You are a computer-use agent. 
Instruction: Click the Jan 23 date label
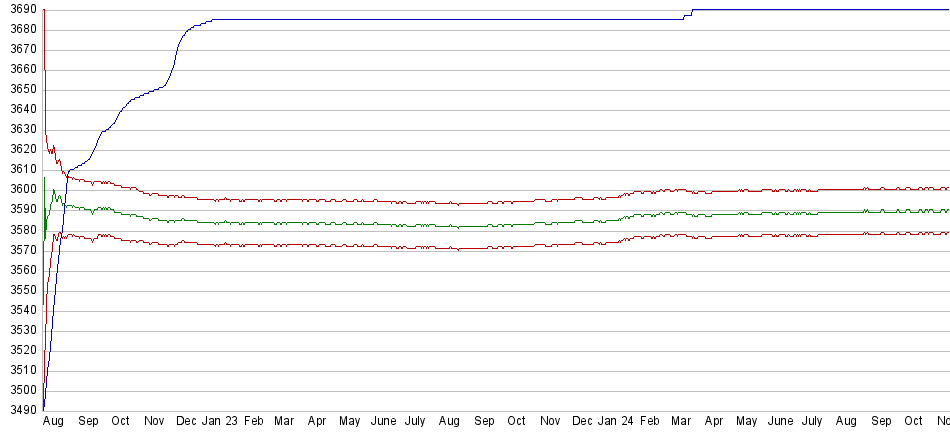219,423
